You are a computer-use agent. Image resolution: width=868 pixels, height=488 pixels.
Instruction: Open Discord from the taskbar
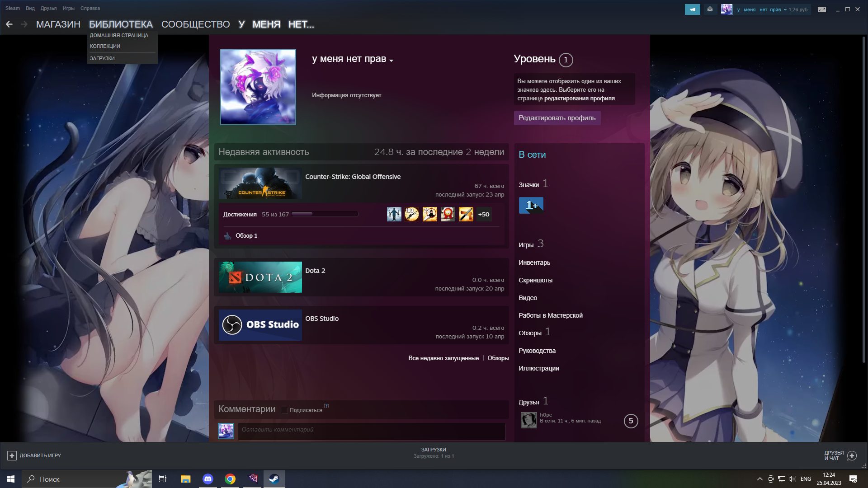pyautogui.click(x=208, y=479)
